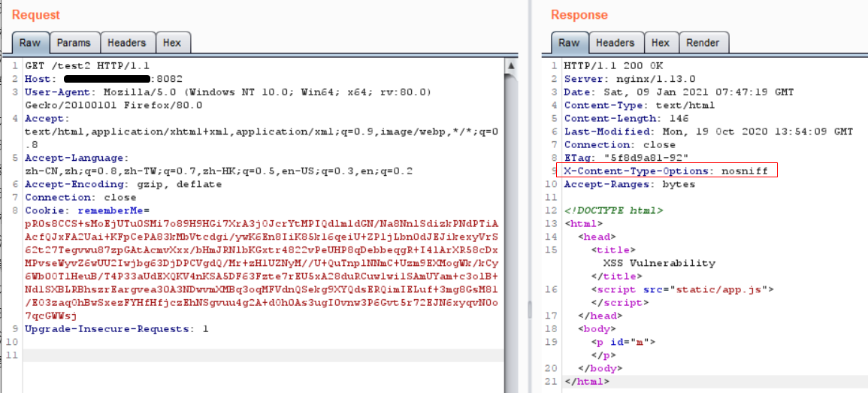Image resolution: width=868 pixels, height=393 pixels.
Task: Open the request Params tab
Action: pos(74,43)
